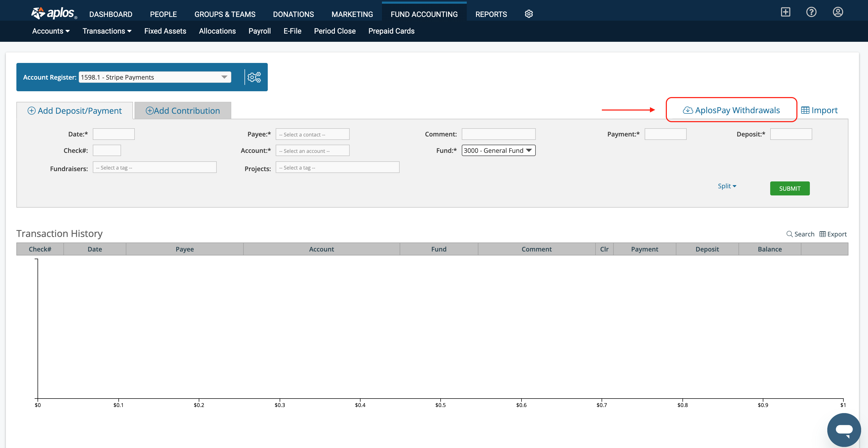868x448 pixels.
Task: Click the Date column header
Action: 95,249
